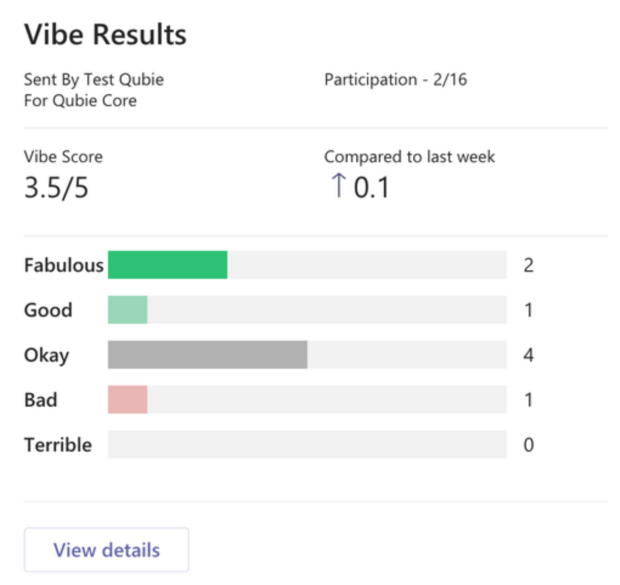Select the green Fabulous bar
Viewport: 620px width, 585px height.
tap(168, 265)
